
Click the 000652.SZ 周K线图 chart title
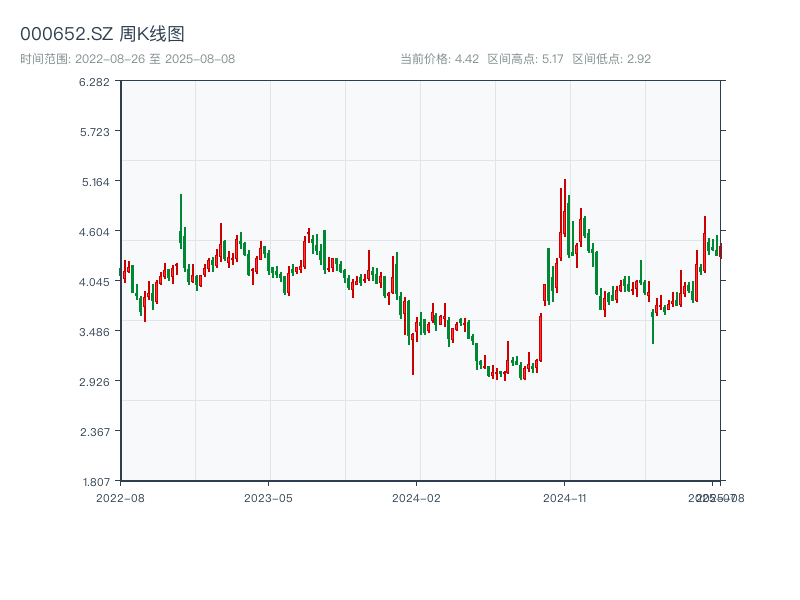102,34
